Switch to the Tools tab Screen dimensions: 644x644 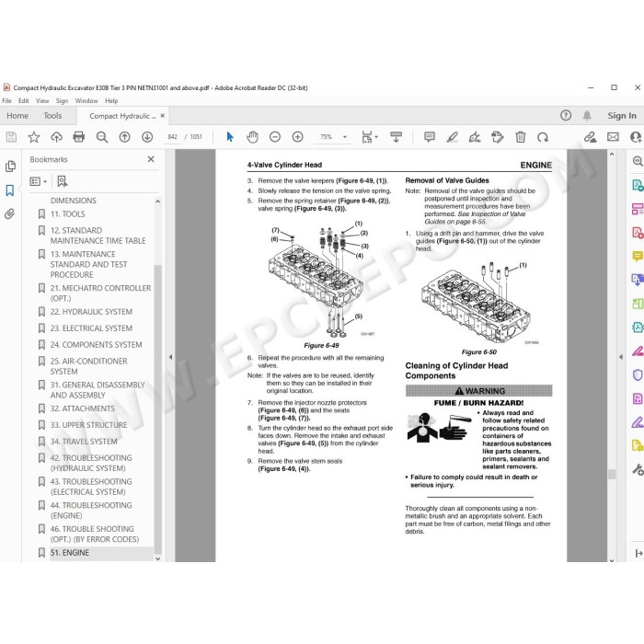coord(52,116)
